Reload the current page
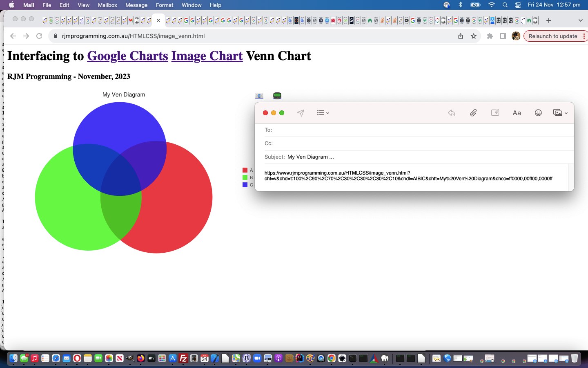 click(39, 36)
